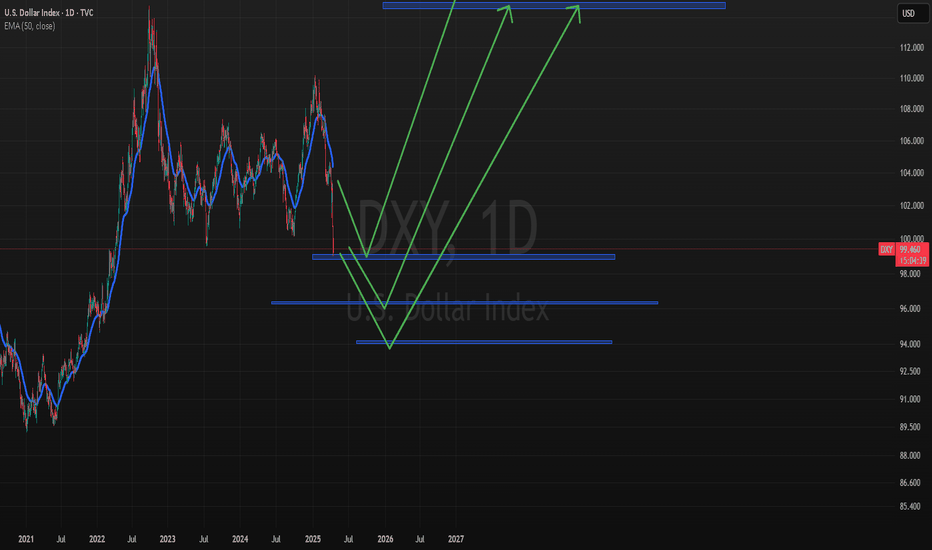Click the 15:04:39 bar countdown timer
This screenshot has width=932, height=550.
tap(912, 260)
